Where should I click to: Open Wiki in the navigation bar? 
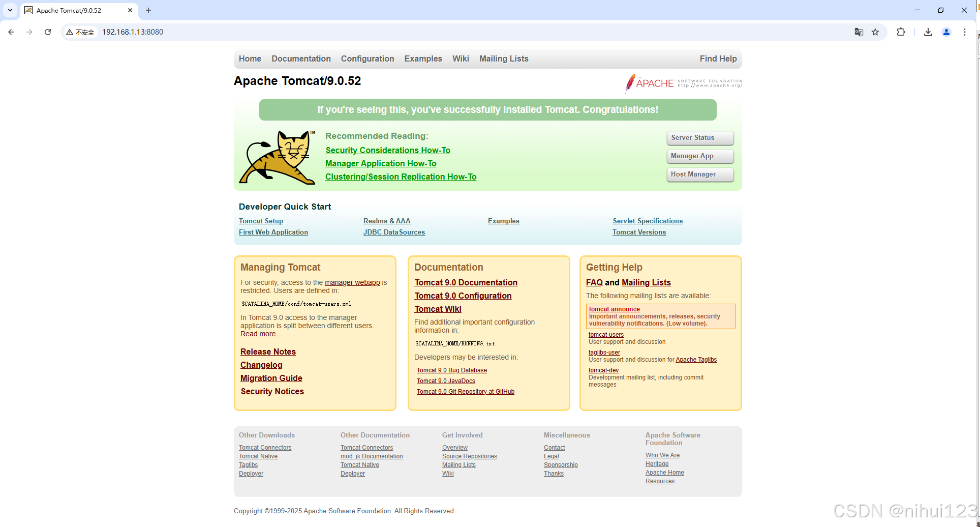coord(461,59)
